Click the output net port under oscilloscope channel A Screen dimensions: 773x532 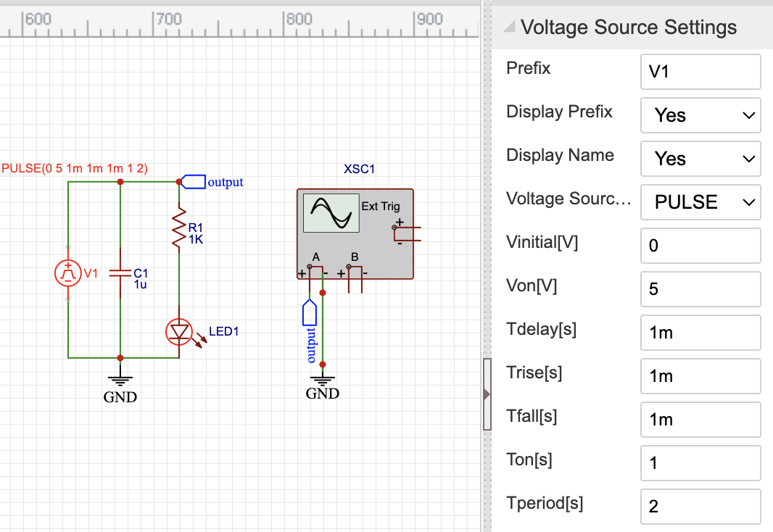310,313
